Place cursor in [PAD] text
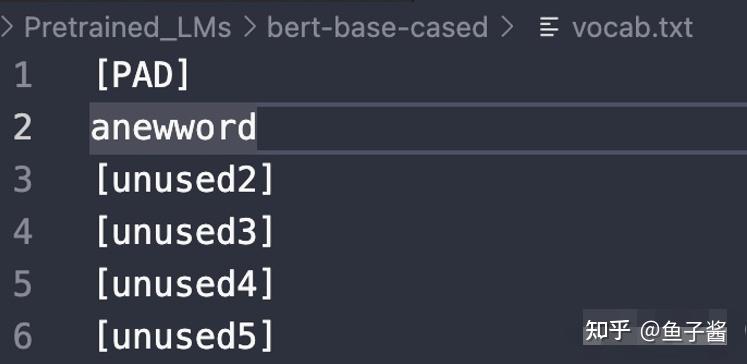 143,76
